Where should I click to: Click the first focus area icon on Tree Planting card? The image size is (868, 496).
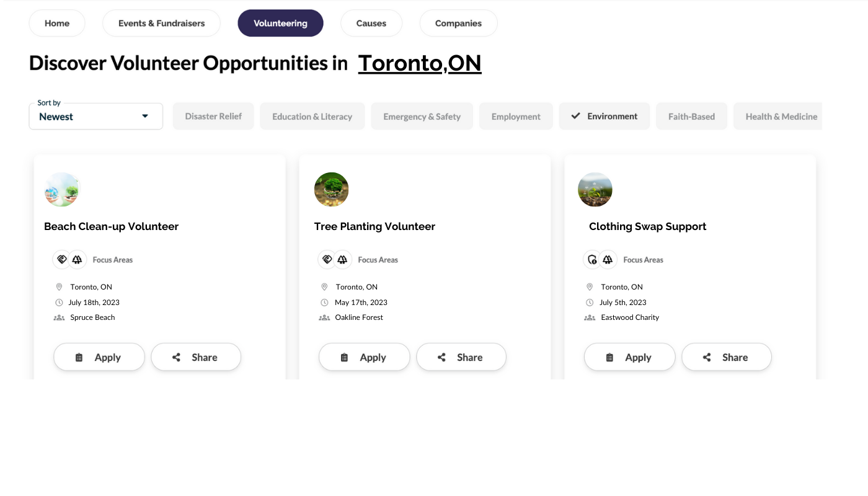click(x=327, y=260)
